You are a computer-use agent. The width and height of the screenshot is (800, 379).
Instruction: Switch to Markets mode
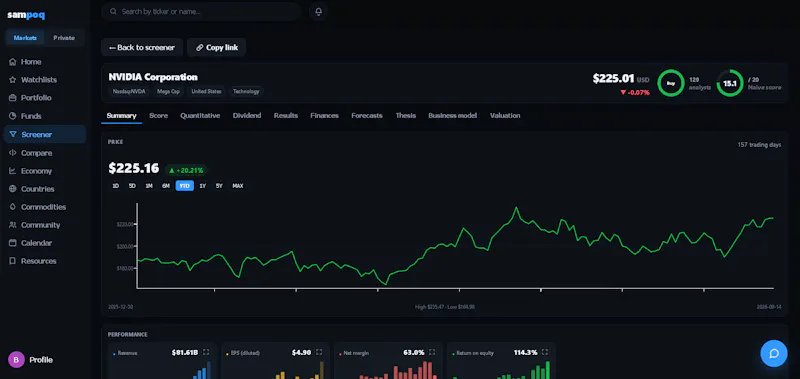[x=25, y=38]
